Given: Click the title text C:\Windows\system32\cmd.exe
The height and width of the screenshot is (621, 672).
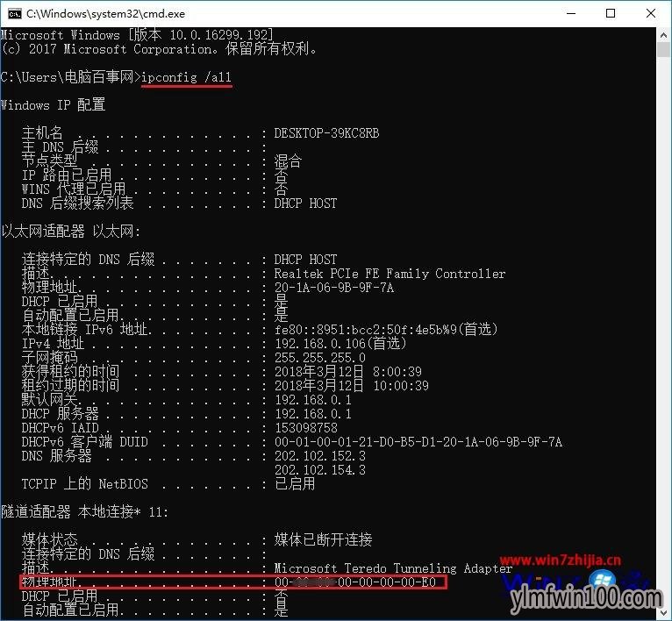Looking at the screenshot, I should 105,14.
